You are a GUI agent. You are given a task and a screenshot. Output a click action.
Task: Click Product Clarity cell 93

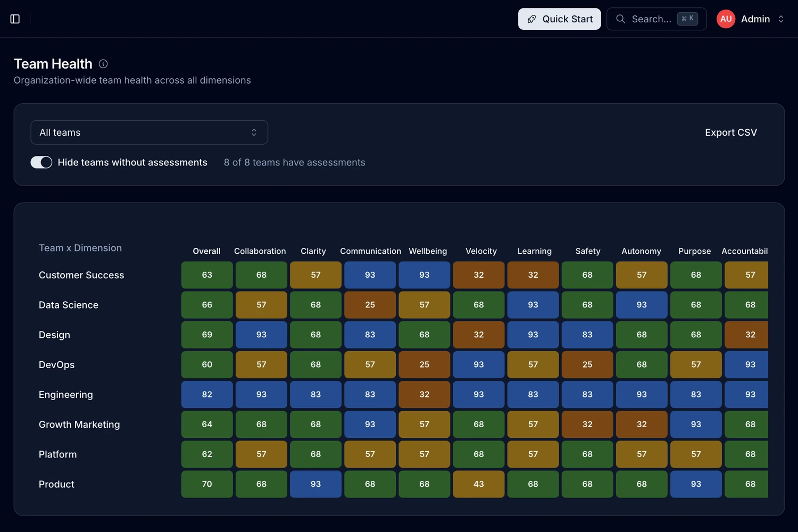(x=315, y=484)
